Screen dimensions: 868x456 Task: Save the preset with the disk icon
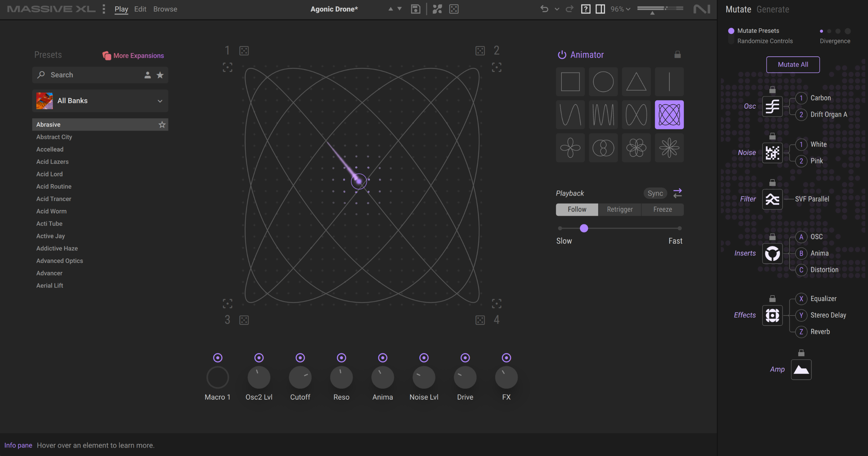tap(415, 9)
